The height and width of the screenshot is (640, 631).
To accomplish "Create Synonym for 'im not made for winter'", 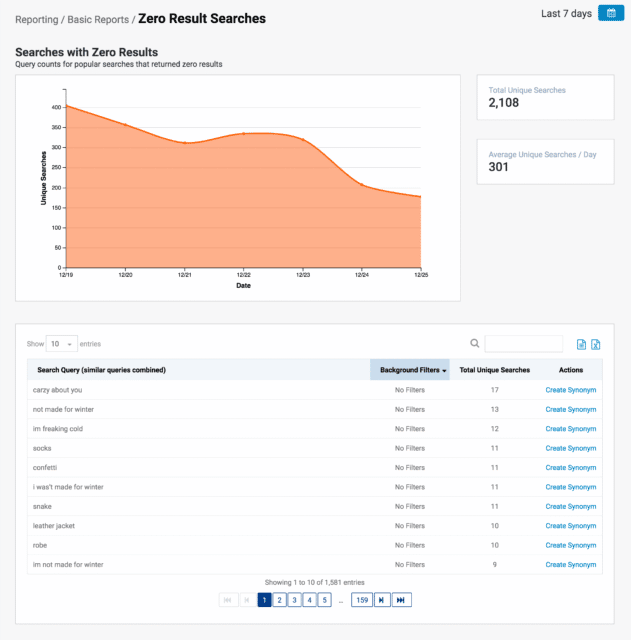I will (x=571, y=564).
